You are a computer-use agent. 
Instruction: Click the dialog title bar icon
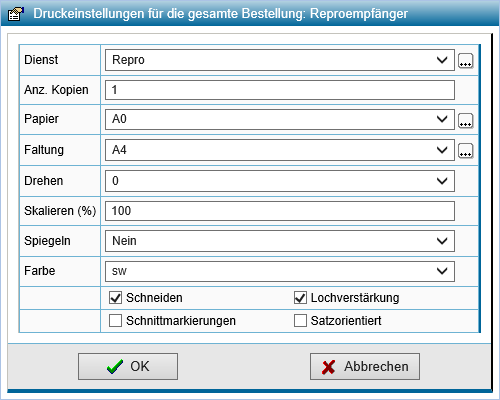click(x=16, y=14)
